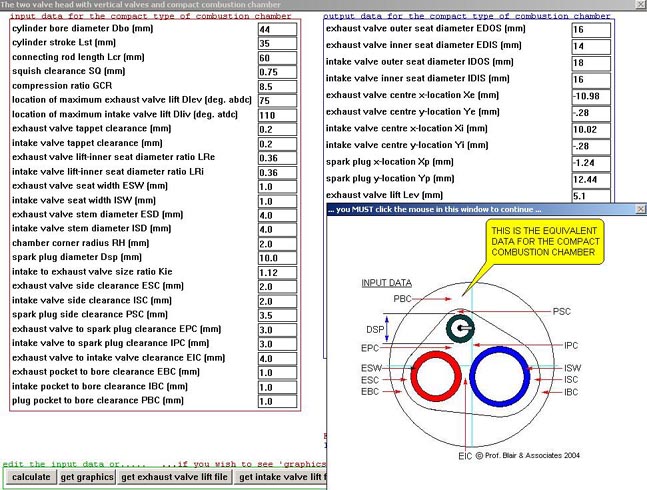Edit exhaust valve seat width ESW field

277,186
